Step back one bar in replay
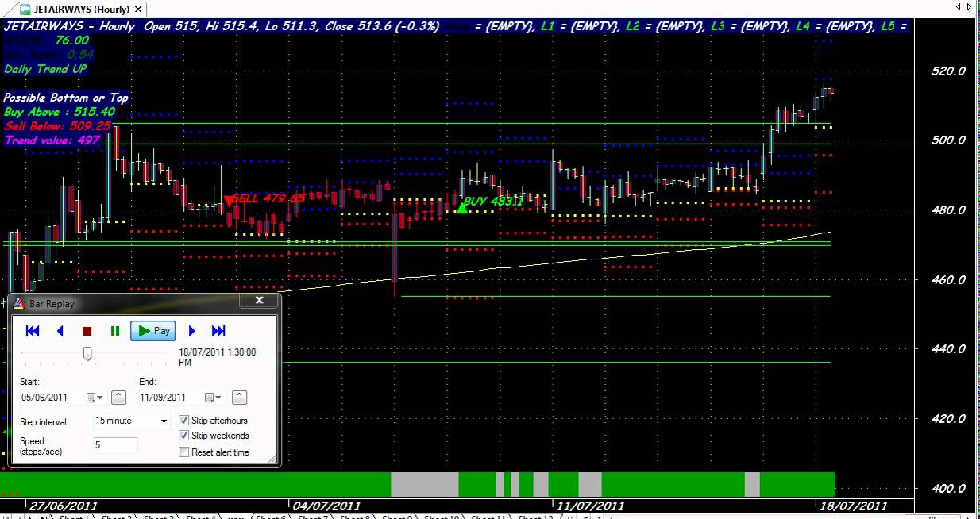This screenshot has width=980, height=519. tap(60, 331)
